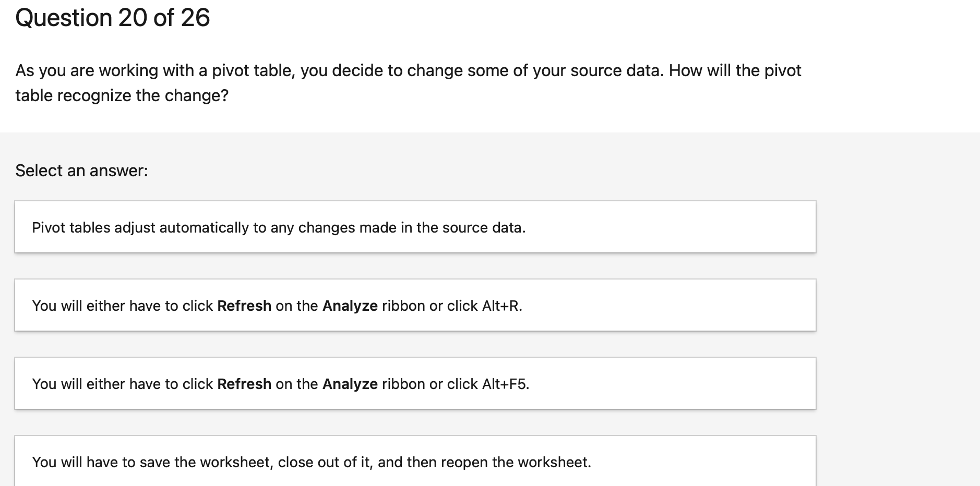Click the third answer option box
The image size is (980, 486).
tap(415, 383)
